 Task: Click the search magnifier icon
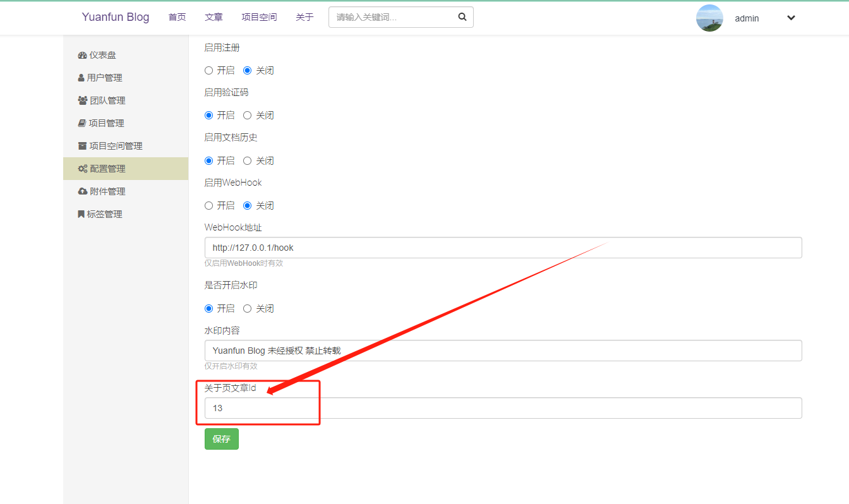click(462, 17)
